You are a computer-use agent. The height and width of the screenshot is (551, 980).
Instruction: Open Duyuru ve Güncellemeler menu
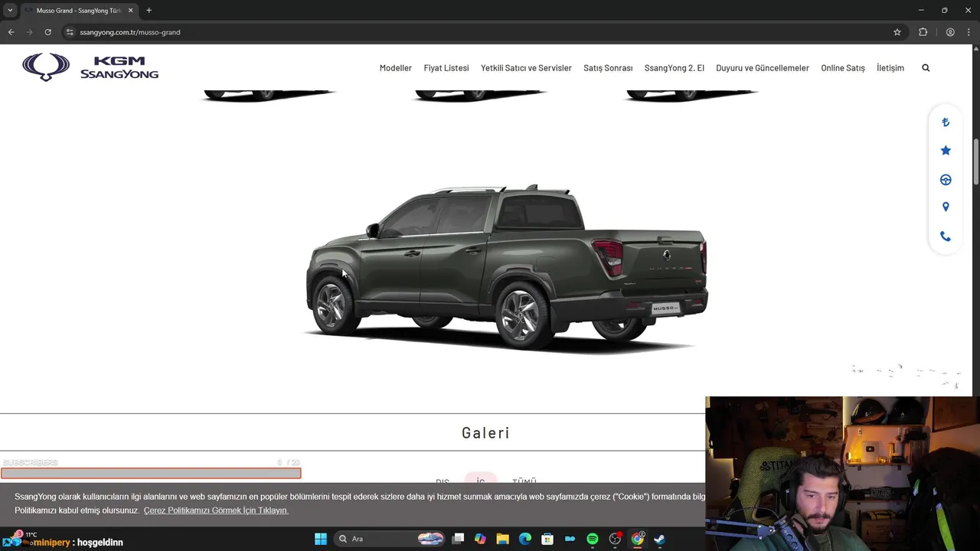tap(763, 68)
